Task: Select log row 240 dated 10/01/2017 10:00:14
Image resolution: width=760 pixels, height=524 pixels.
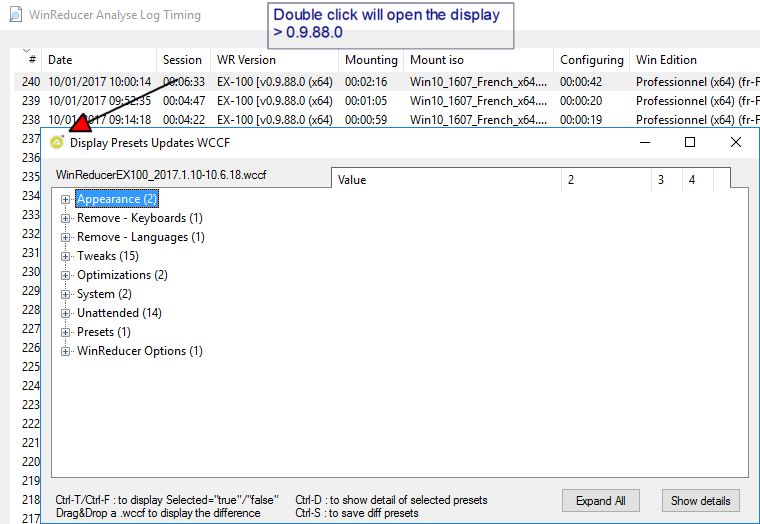Action: 387,82
